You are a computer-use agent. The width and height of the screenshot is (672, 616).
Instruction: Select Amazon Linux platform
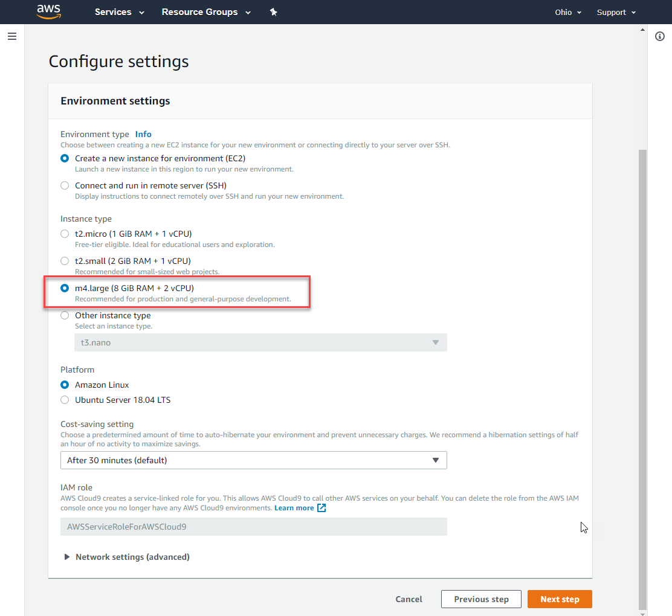[65, 385]
